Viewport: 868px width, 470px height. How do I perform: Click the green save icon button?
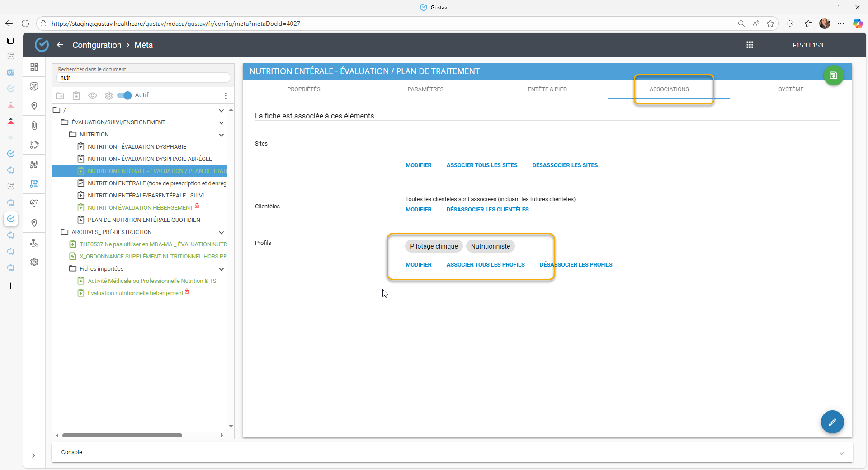click(x=833, y=75)
